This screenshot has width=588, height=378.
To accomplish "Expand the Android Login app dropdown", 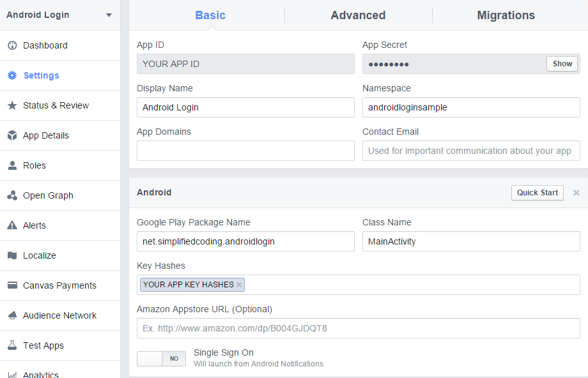I will [x=109, y=15].
